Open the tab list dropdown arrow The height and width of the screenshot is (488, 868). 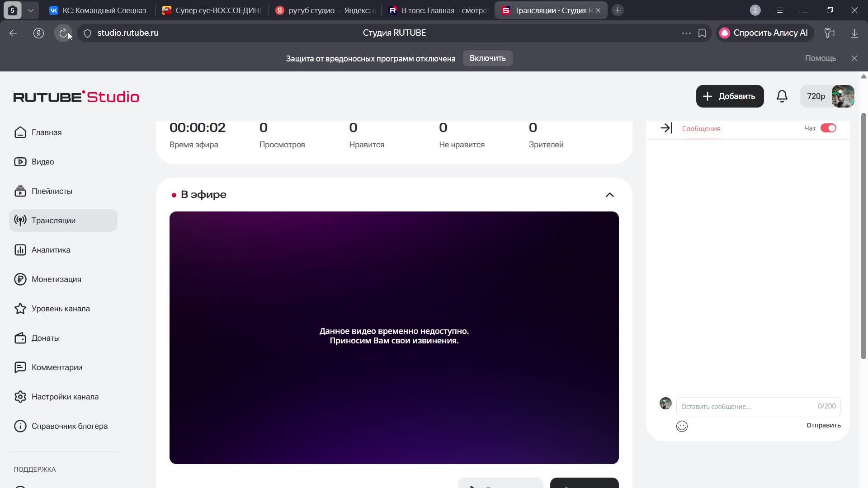click(30, 10)
